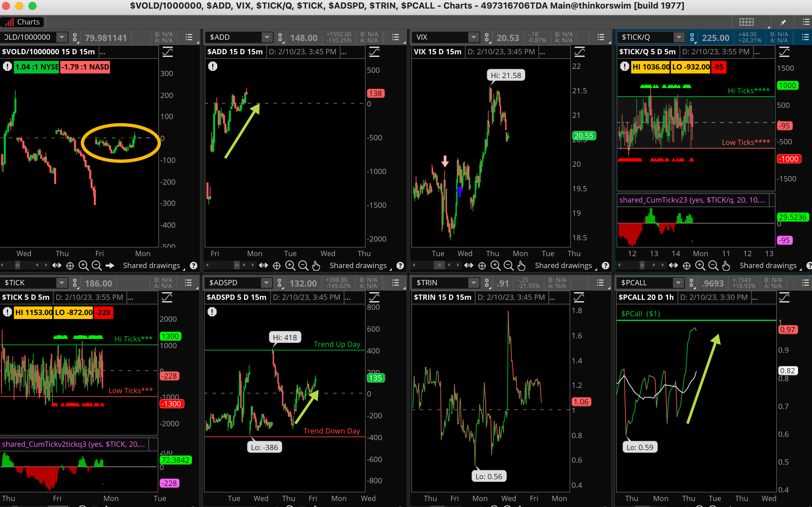
Task: Expand $TICK/Q symbol selector dropdown
Action: (679, 37)
